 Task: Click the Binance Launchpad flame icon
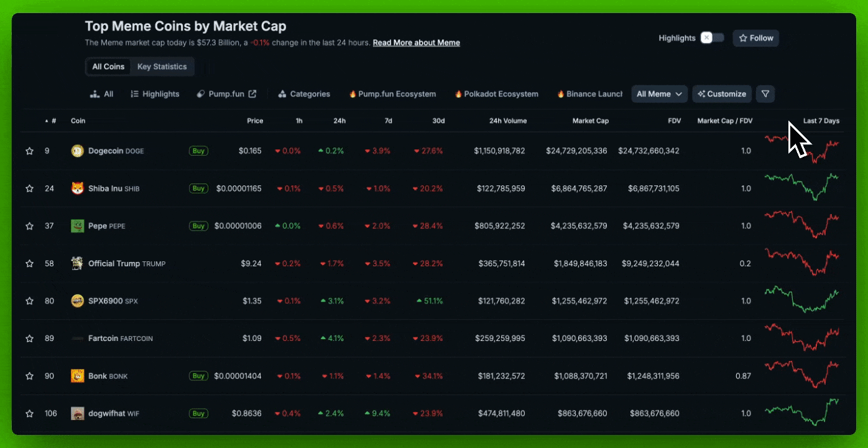coord(560,94)
